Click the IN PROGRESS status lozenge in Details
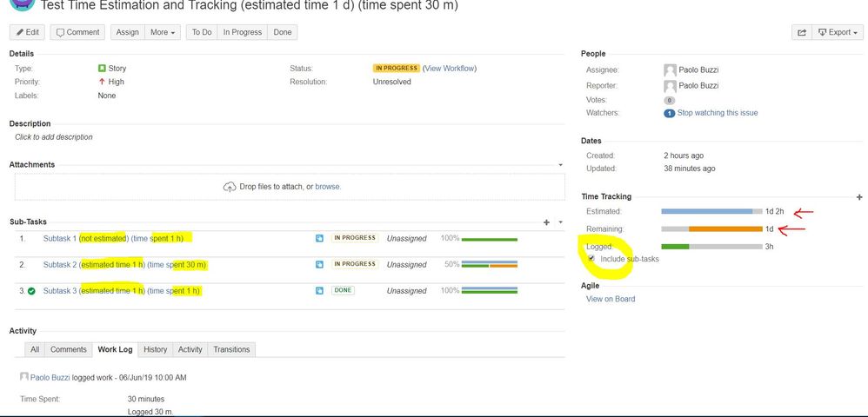Viewport: 868px width, 417px height. tap(397, 68)
